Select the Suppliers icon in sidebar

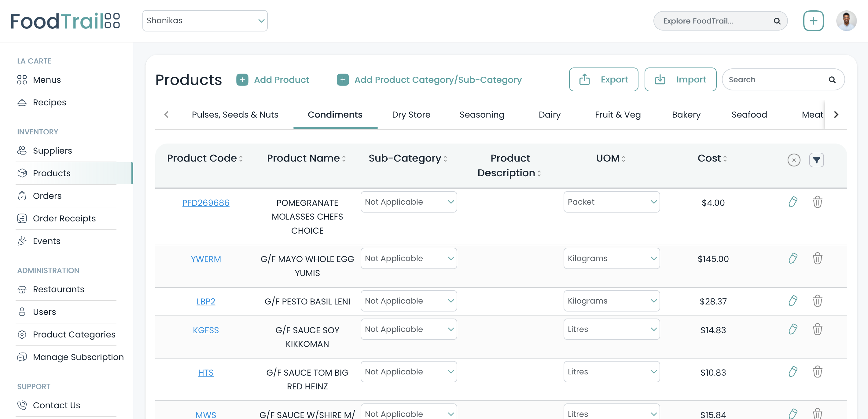(x=22, y=151)
